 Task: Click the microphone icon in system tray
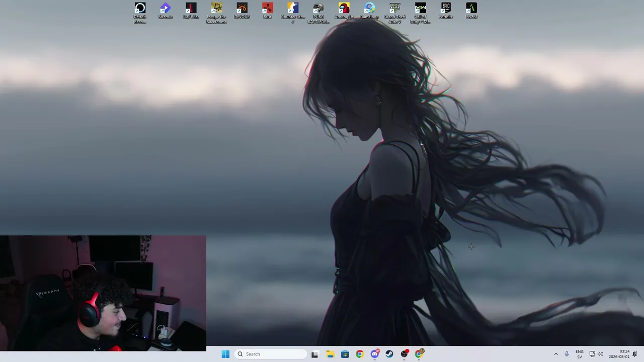[x=567, y=354]
